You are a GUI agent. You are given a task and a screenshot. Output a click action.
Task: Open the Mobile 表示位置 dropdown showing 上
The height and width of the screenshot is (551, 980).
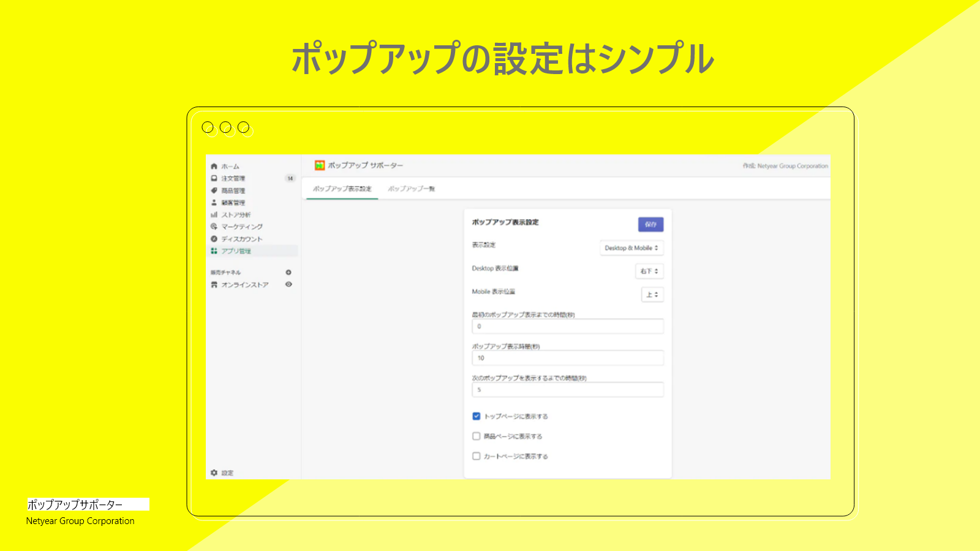coord(653,294)
